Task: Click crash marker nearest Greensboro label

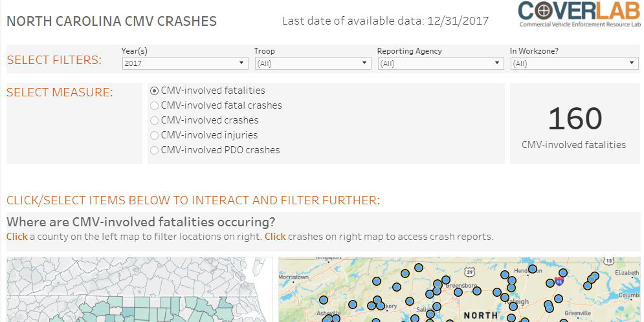Action: [458, 292]
